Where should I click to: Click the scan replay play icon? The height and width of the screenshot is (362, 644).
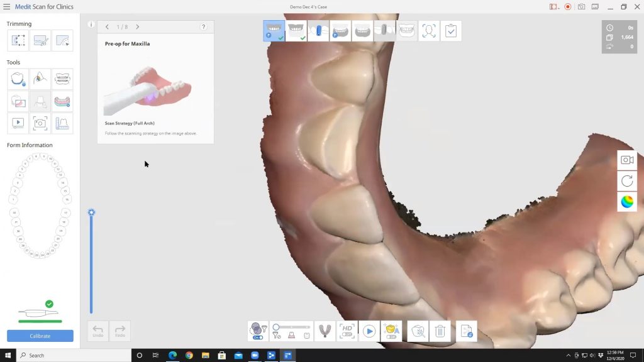click(369, 331)
